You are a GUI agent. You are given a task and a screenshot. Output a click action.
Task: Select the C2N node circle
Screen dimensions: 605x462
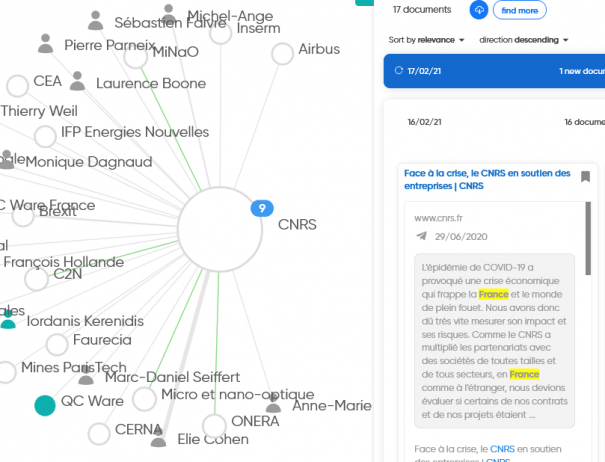(36, 279)
